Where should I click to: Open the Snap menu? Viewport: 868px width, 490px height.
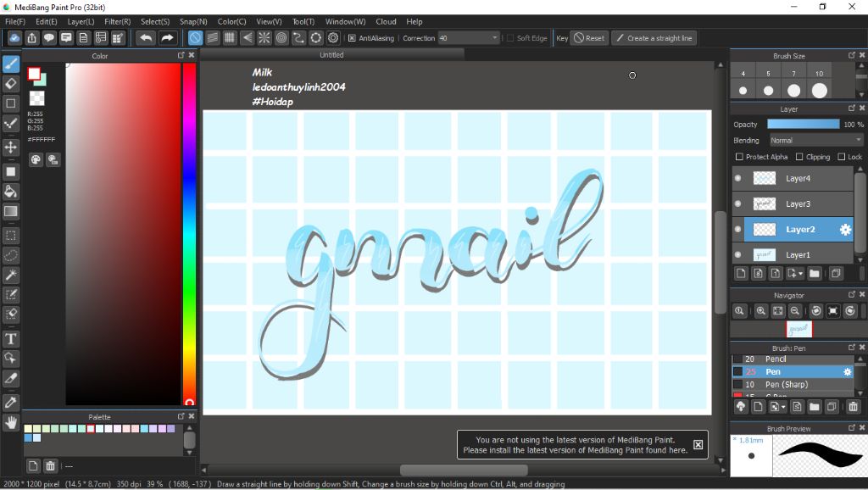point(193,21)
